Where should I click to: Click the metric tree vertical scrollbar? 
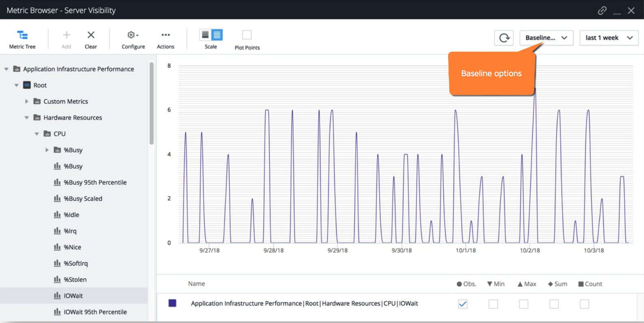tap(152, 103)
